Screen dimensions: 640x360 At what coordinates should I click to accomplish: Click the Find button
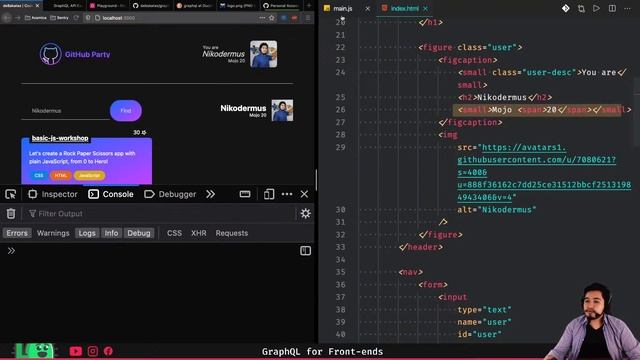(x=126, y=111)
